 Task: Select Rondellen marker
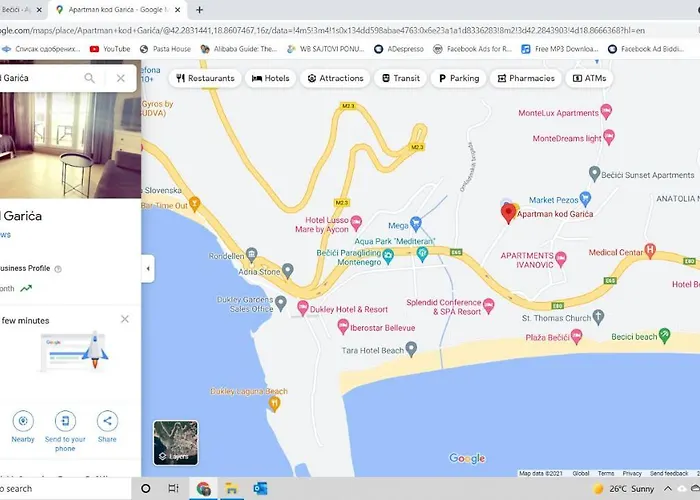pos(252,255)
